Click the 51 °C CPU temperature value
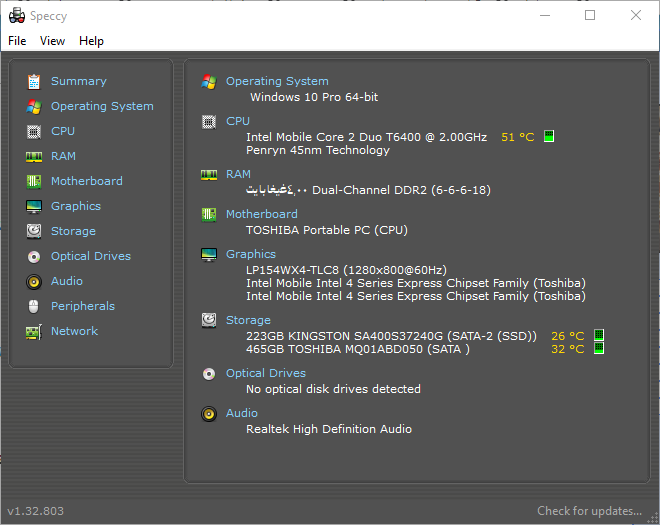The width and height of the screenshot is (660, 525). point(518,137)
